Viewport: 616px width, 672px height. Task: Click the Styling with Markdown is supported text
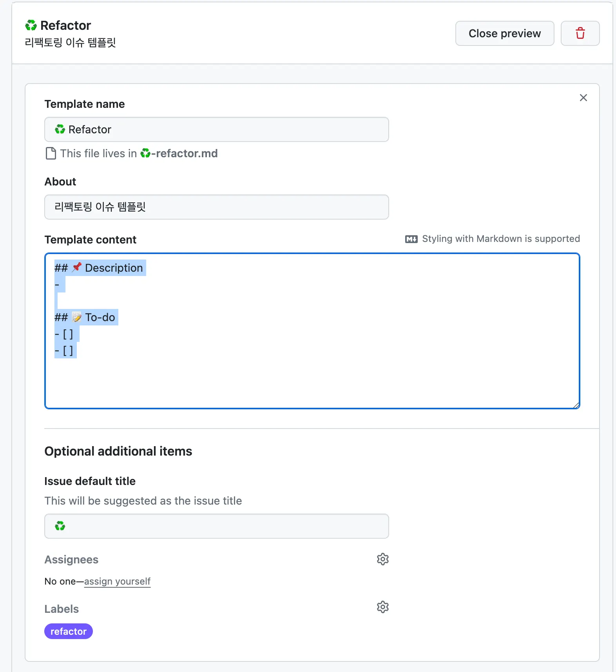[501, 239]
